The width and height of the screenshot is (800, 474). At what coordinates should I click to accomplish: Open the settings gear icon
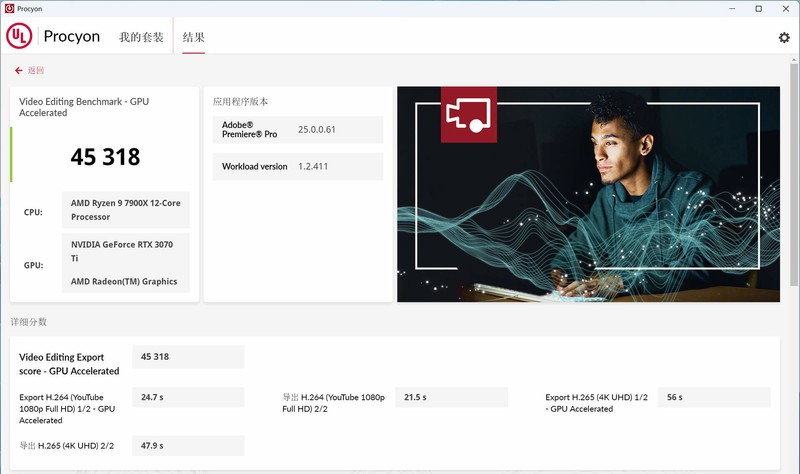tap(784, 37)
